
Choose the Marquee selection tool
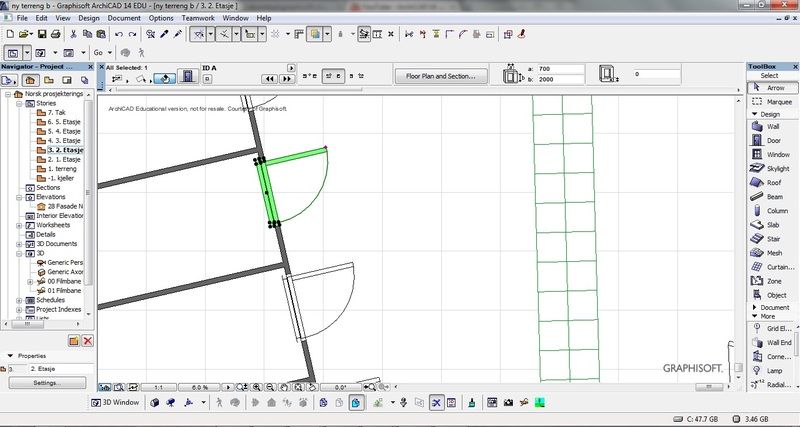(772, 102)
